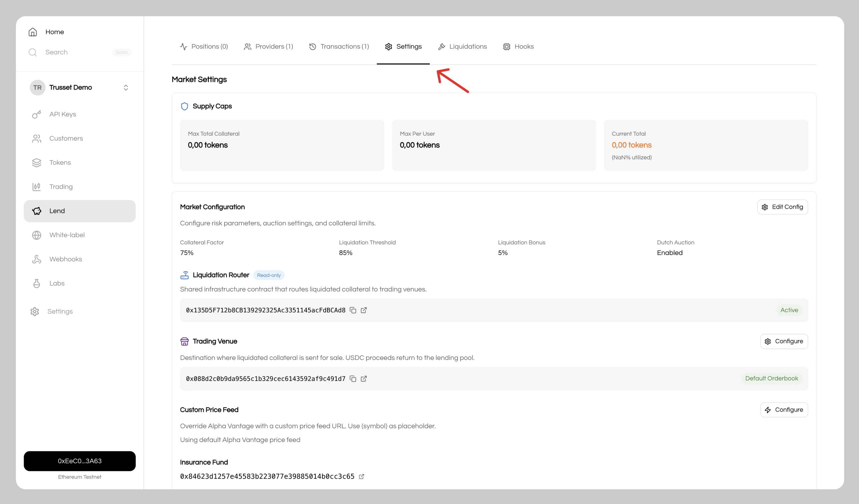This screenshot has height=504, width=859.
Task: Open Insurance Fund address external link
Action: click(x=361, y=476)
